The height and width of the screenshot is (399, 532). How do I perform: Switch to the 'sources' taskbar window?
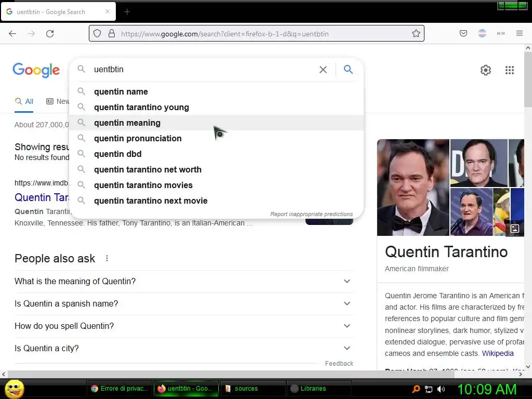tap(252, 389)
